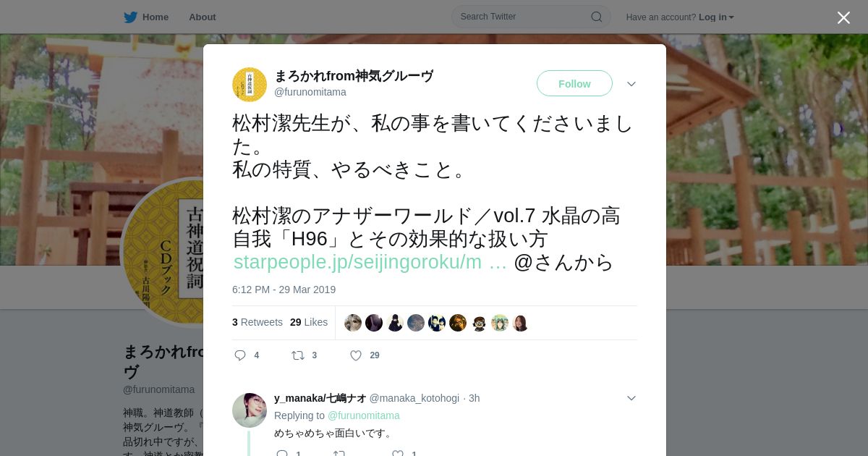Close the tweet overlay with X

843,17
